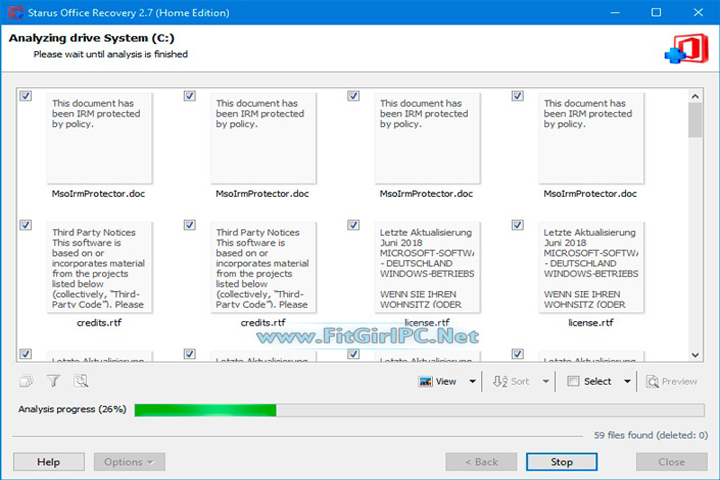Viewport: 720px width, 480px height.
Task: Click the recover files icon in the bottom toolbar
Action: click(26, 381)
